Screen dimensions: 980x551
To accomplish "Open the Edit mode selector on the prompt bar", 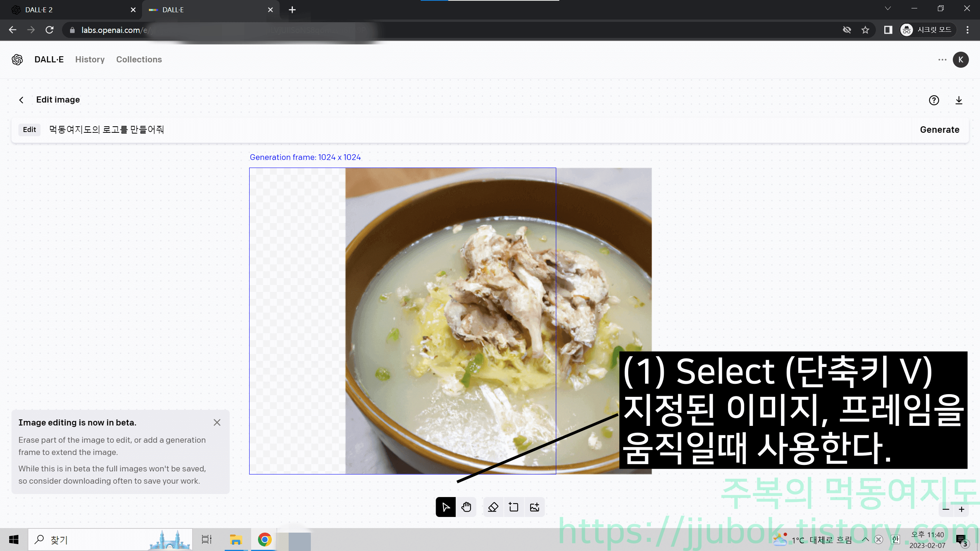I will pos(29,130).
